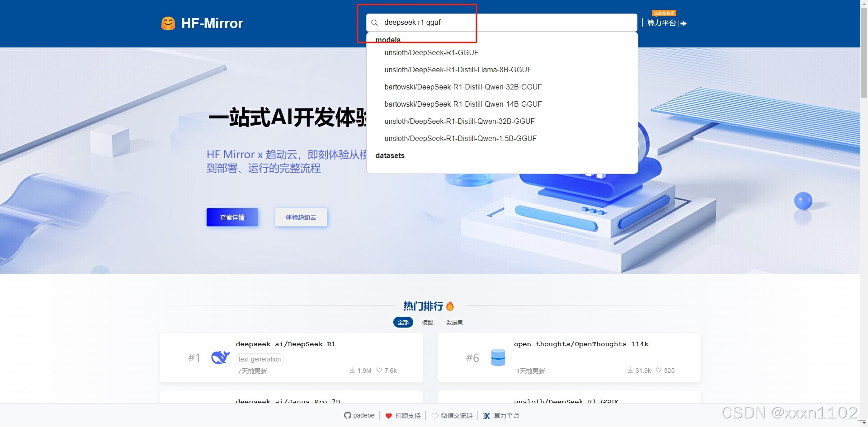Click the 注册免费领 badge
The width and height of the screenshot is (868, 427).
click(x=664, y=13)
